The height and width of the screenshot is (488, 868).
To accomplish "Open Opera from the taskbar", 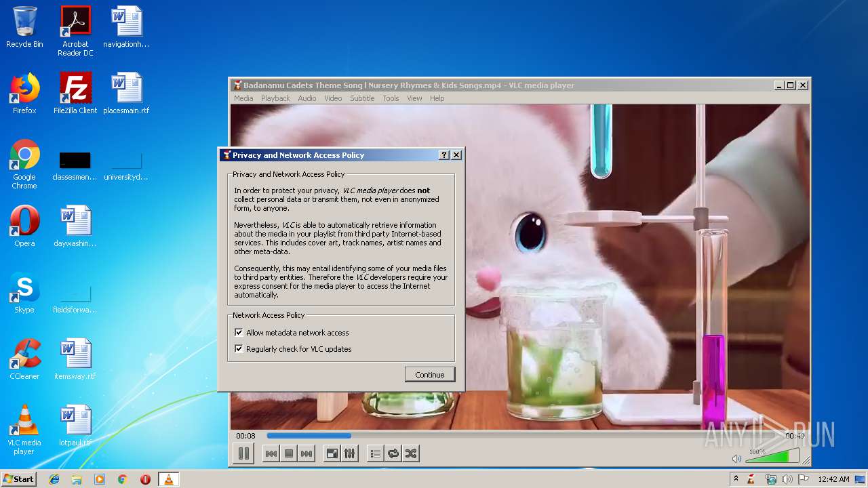I will pyautogui.click(x=145, y=479).
